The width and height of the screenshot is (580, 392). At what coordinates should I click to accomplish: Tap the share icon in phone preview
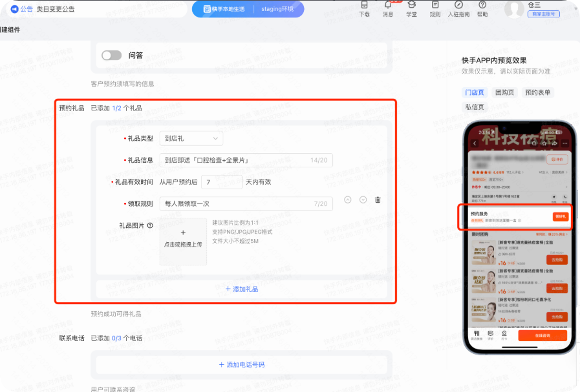click(x=555, y=143)
